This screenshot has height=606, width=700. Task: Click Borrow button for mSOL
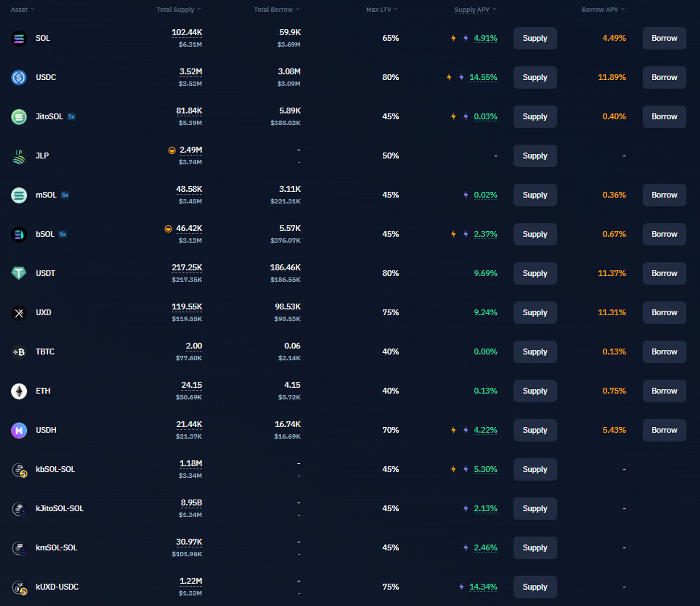point(664,195)
